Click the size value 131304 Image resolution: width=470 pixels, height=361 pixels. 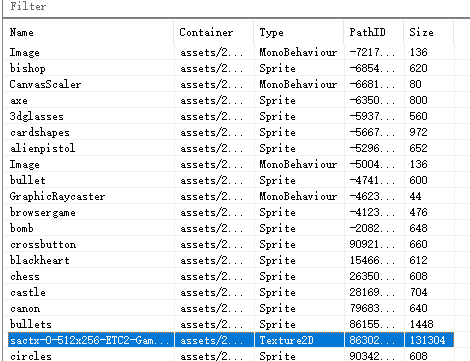pos(428,340)
